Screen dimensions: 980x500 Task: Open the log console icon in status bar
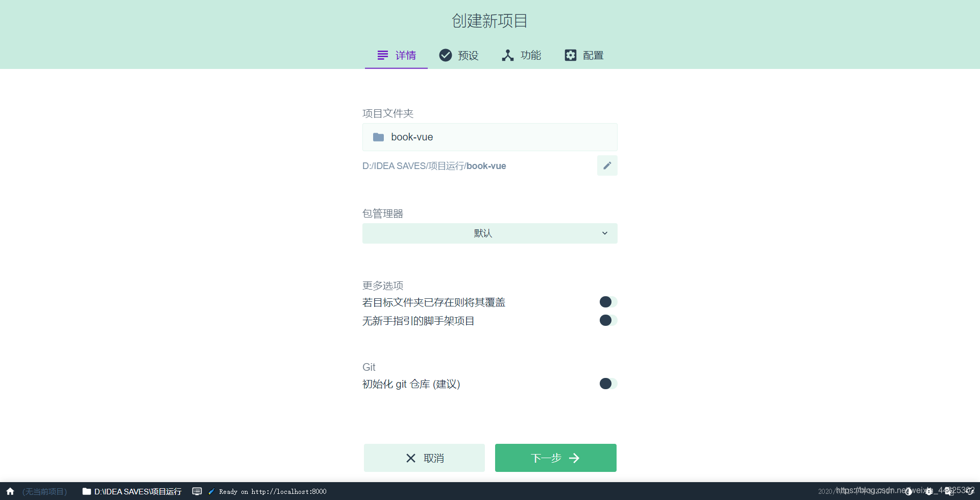tap(197, 491)
